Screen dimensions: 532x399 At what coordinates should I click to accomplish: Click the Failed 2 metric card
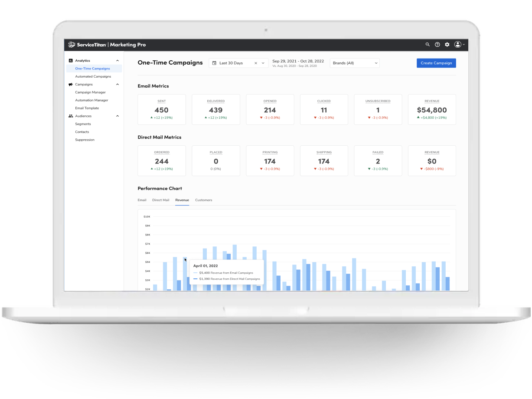click(378, 161)
